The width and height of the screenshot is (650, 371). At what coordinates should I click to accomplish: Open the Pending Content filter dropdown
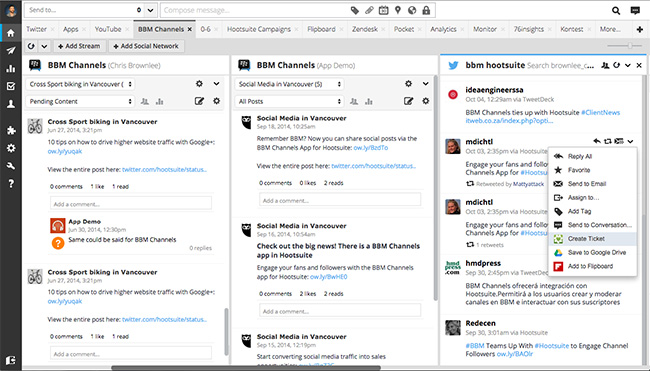click(80, 101)
